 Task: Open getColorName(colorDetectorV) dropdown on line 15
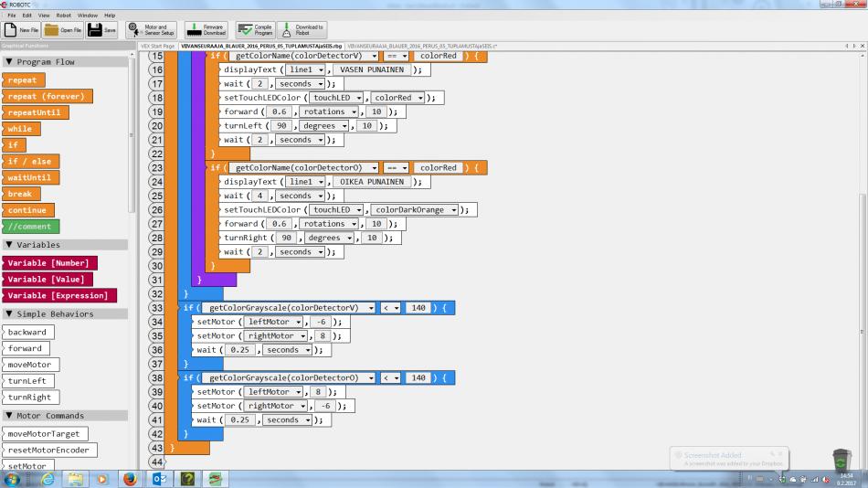(x=375, y=56)
